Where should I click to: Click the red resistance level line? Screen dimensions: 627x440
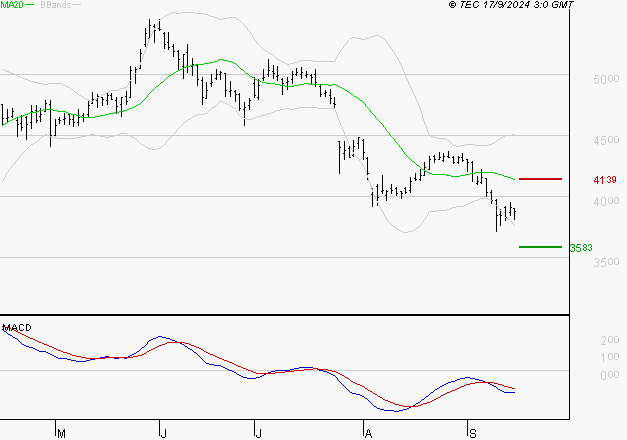tap(540, 179)
